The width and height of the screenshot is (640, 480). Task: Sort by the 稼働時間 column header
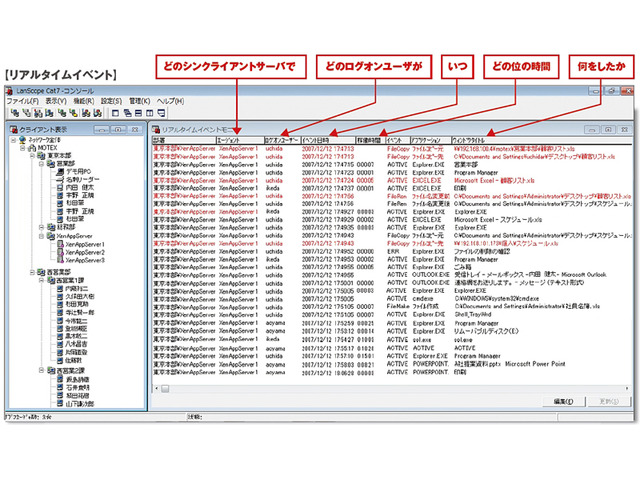370,140
